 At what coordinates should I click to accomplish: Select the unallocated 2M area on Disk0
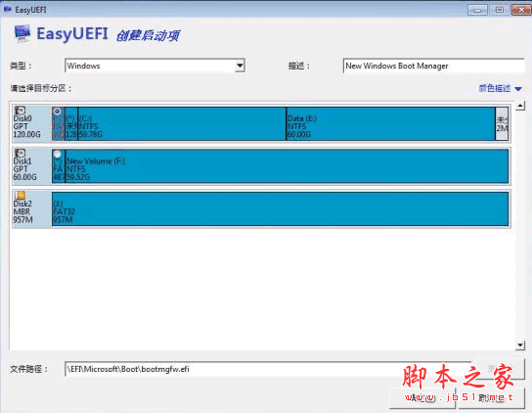point(502,123)
